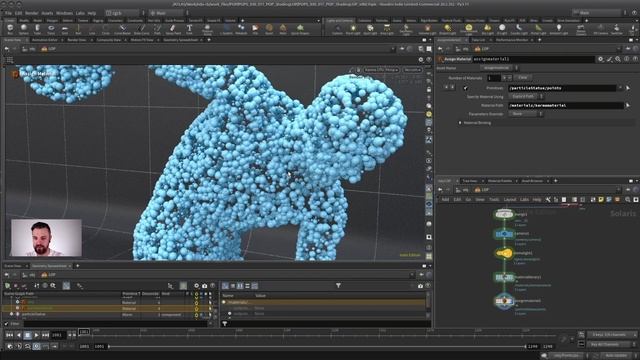Add a Caustic Light from the shelf
The image size is (640, 360).
pos(519,29)
